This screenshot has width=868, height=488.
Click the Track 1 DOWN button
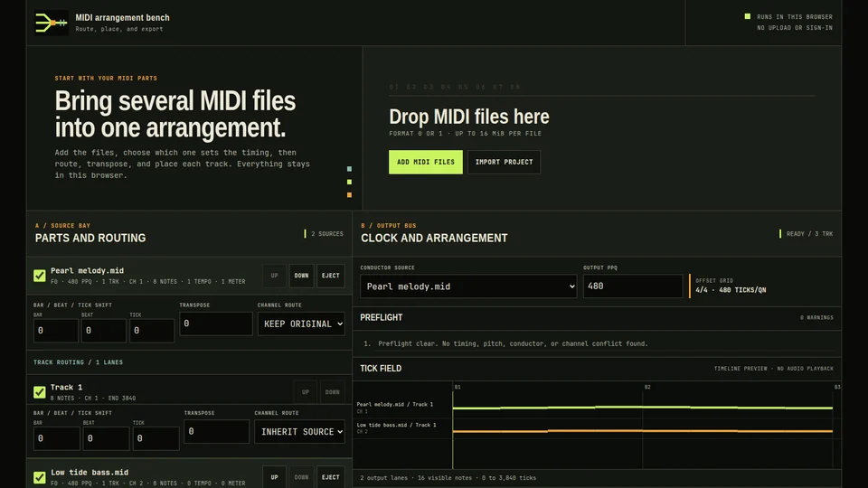tap(332, 392)
